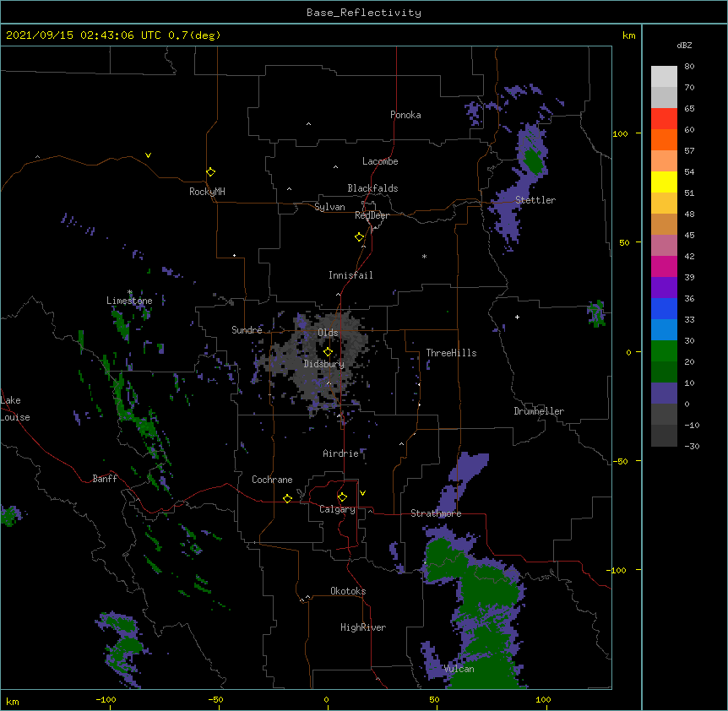Click the asterisk marker above Limestone

pos(130,292)
